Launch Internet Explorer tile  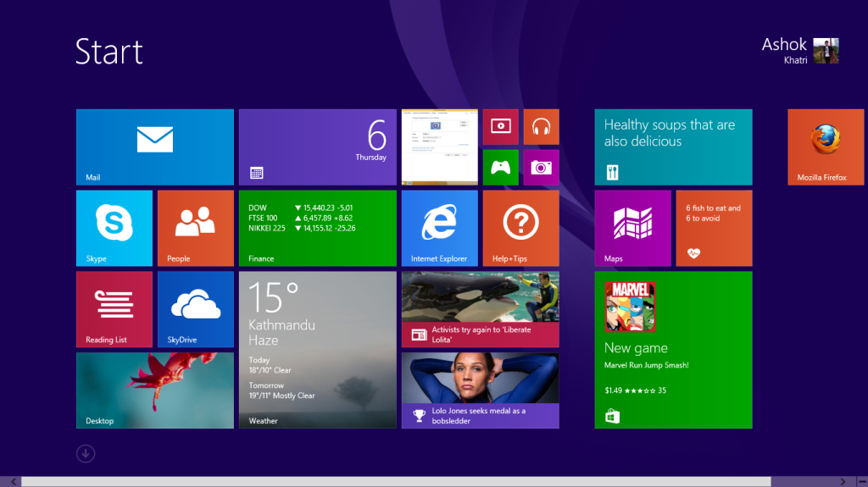439,228
